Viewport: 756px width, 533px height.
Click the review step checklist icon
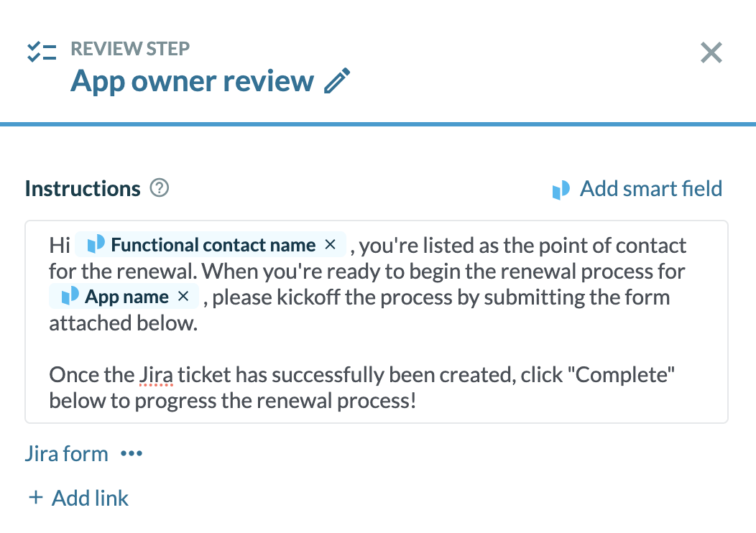[42, 52]
